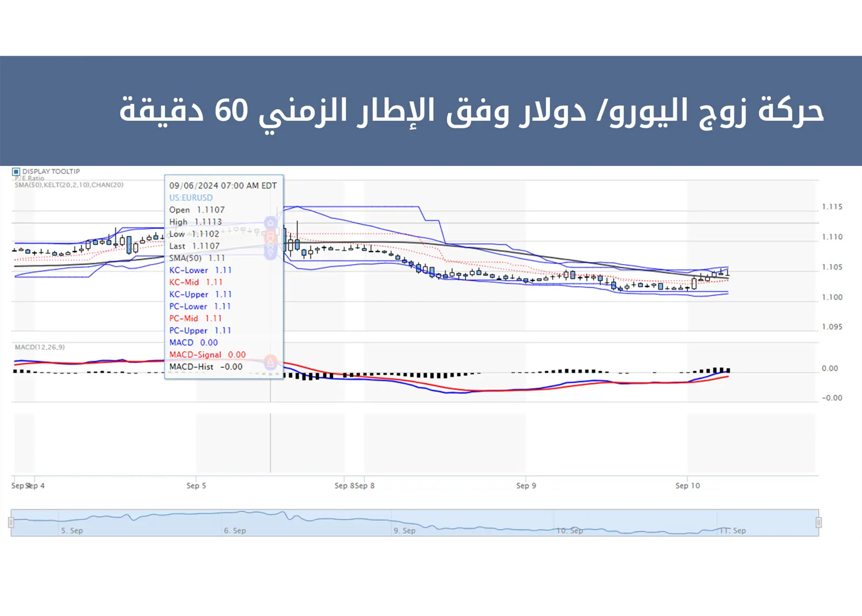Click the SMA(50),KELT(20,2,10),CHAN(20) indicator label
The image size is (862, 616).
pos(69,185)
